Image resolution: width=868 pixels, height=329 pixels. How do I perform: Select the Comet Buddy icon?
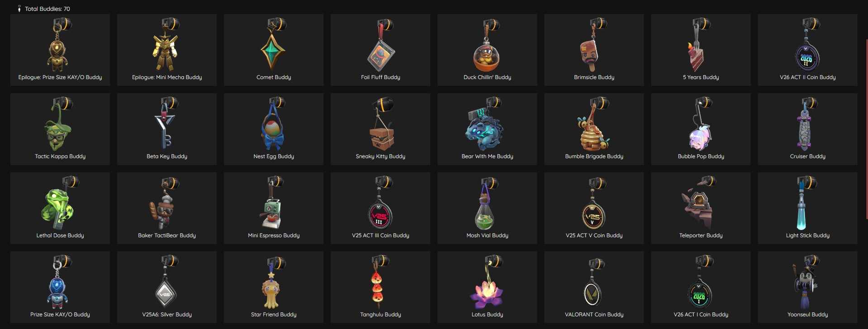[273, 44]
